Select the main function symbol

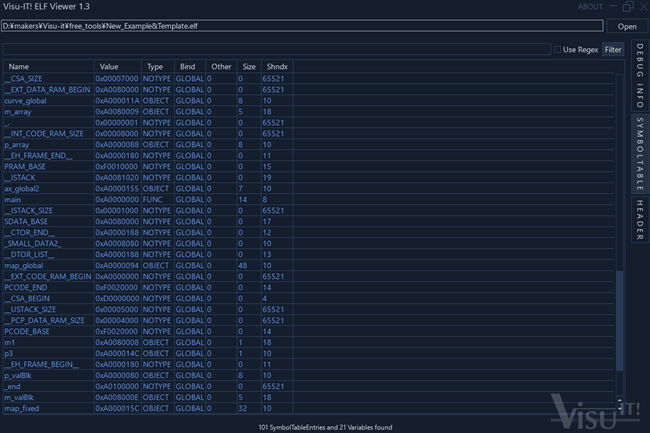tap(308, 199)
